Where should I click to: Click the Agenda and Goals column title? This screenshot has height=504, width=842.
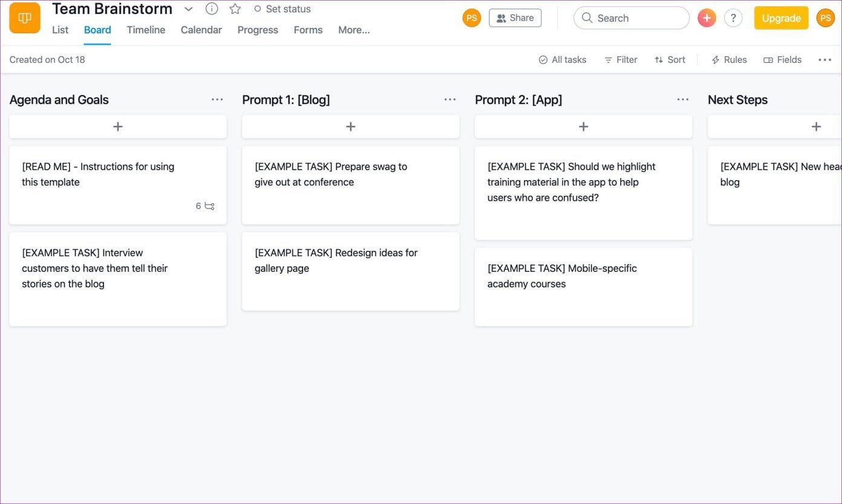pos(59,100)
